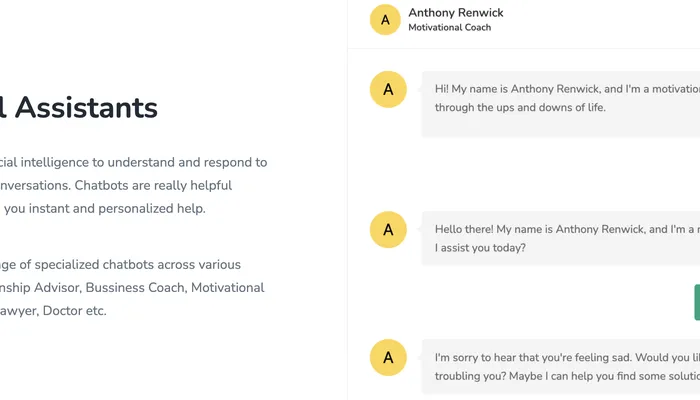
Task: Click the "instant and personalized help" line
Action: coord(104,208)
